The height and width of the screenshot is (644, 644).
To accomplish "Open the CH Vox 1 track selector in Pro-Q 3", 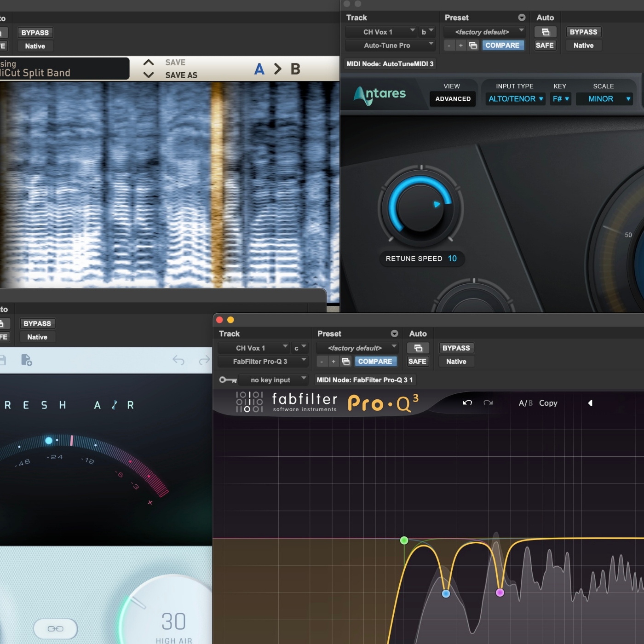I will pos(253,348).
